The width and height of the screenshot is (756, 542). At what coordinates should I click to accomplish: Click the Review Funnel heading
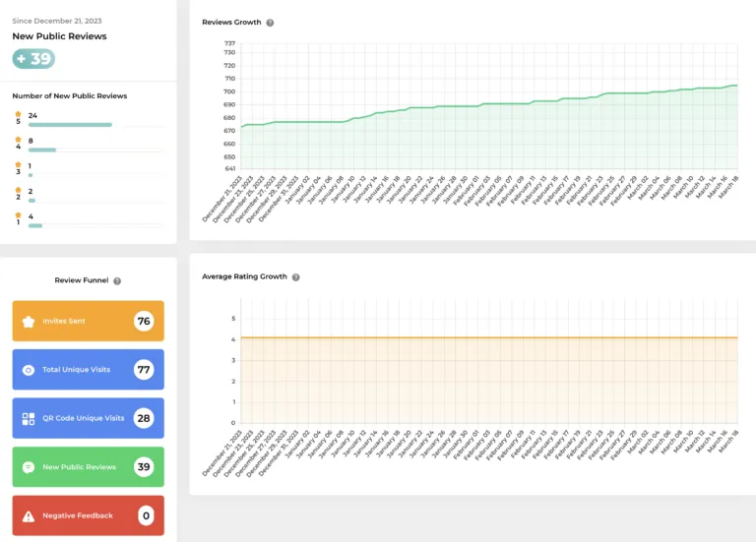82,280
